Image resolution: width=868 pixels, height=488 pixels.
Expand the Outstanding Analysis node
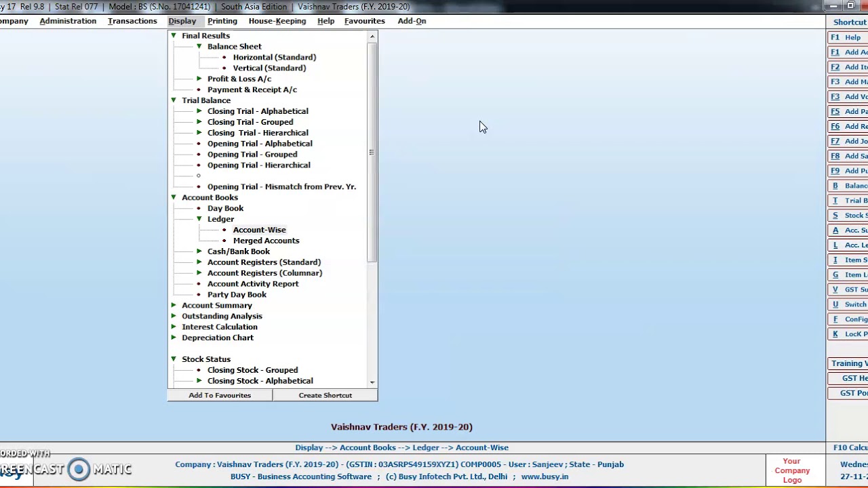174,316
